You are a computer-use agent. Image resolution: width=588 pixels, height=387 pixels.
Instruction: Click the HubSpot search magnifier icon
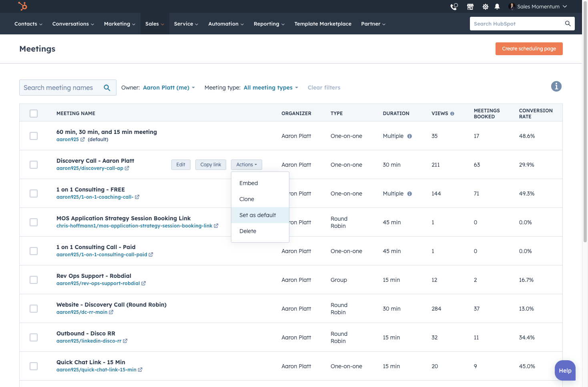[x=568, y=24]
